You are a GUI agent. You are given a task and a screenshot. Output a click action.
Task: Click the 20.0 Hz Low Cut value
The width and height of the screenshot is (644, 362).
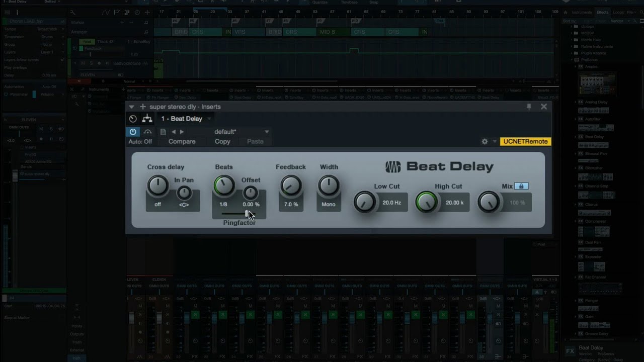coord(391,203)
